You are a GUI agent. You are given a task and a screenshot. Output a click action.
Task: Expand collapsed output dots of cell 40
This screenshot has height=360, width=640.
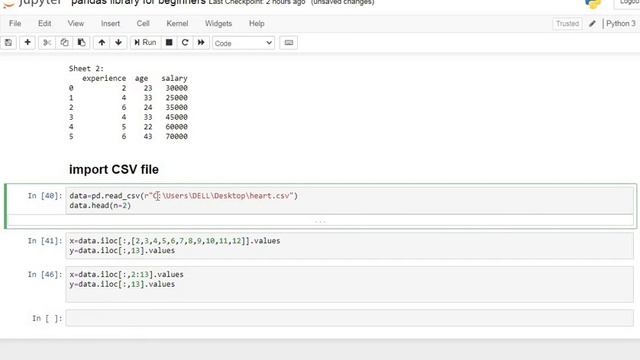point(320,221)
